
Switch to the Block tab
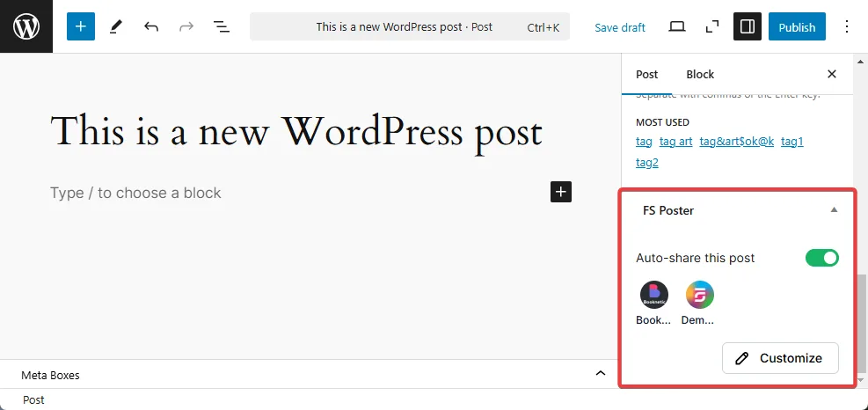[700, 74]
